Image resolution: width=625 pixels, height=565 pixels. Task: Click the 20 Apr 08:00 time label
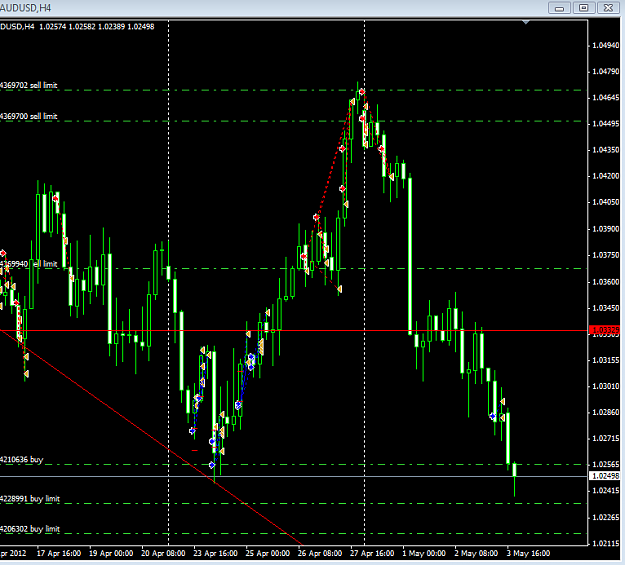pos(163,553)
